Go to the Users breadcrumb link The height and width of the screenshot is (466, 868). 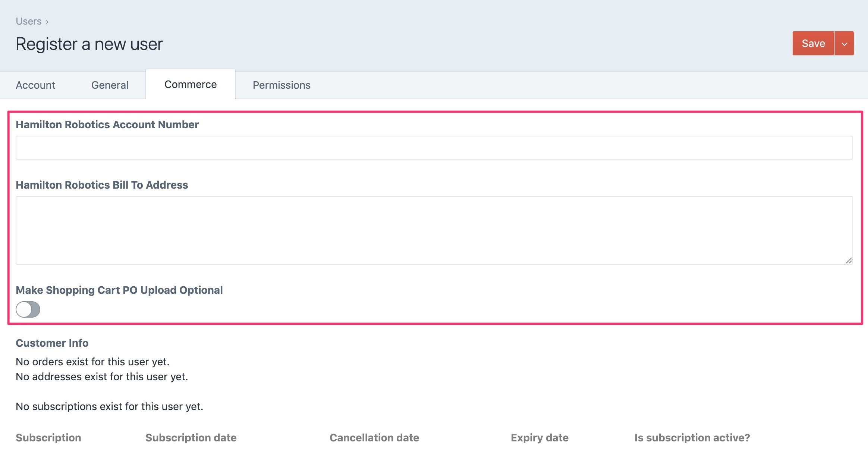click(x=28, y=21)
